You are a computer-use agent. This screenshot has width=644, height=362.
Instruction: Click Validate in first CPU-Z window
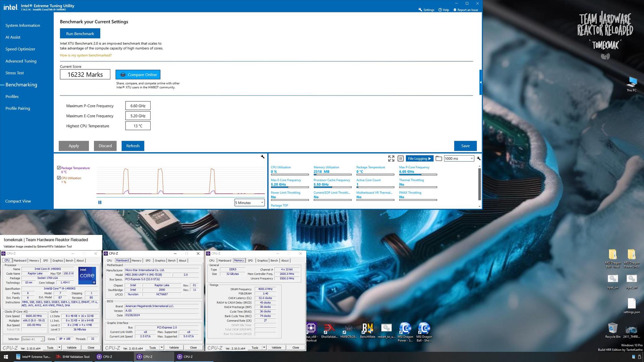click(71, 348)
